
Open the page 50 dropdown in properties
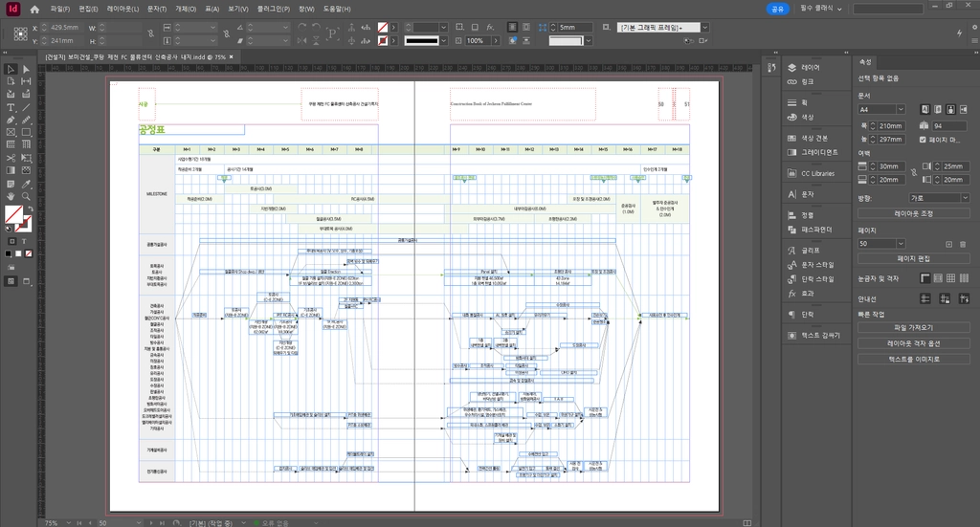(881, 244)
